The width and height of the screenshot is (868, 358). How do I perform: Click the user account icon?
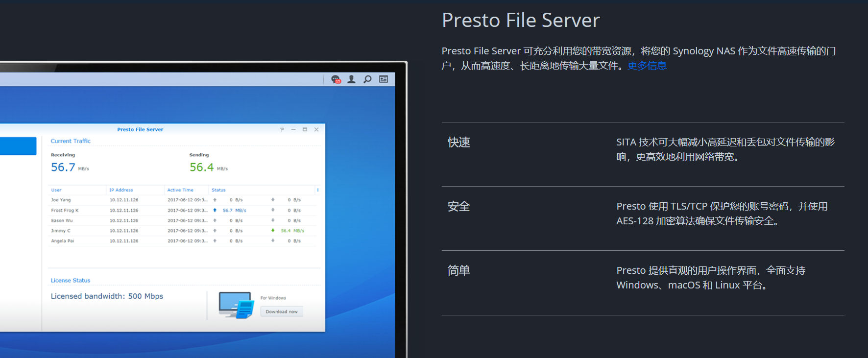pyautogui.click(x=351, y=79)
